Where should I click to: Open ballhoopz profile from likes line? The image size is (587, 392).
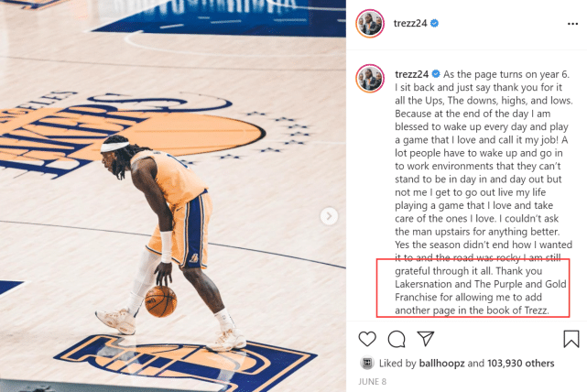(441, 364)
